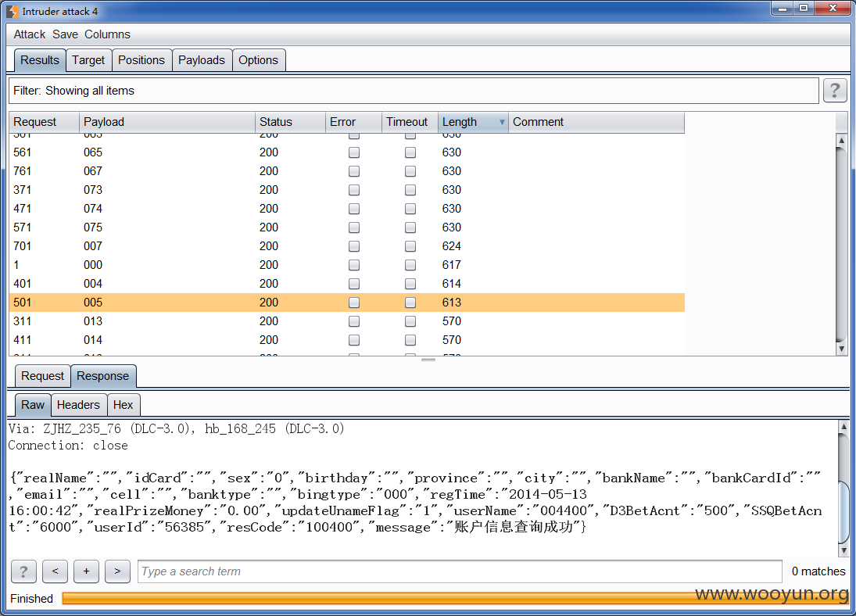
Task: Click the Finished attack progress bar
Action: coord(455,599)
